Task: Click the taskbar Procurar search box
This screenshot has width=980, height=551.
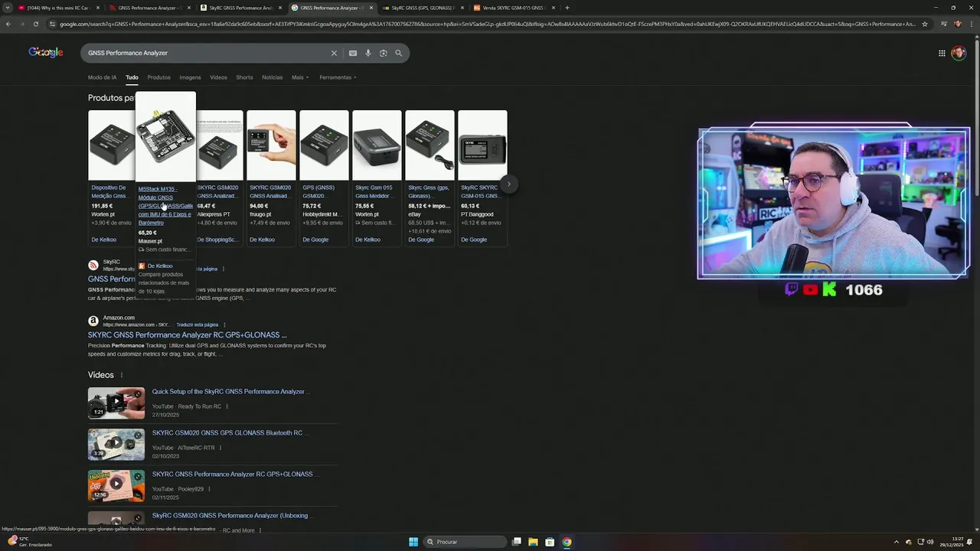Action: click(x=465, y=542)
